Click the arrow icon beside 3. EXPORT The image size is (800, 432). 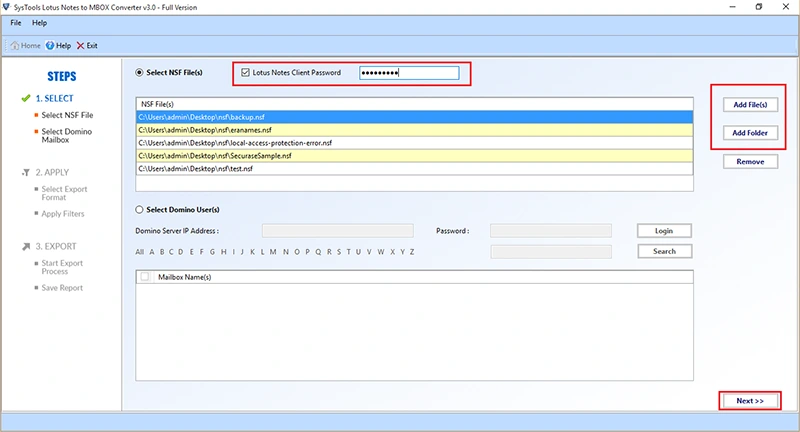point(26,246)
